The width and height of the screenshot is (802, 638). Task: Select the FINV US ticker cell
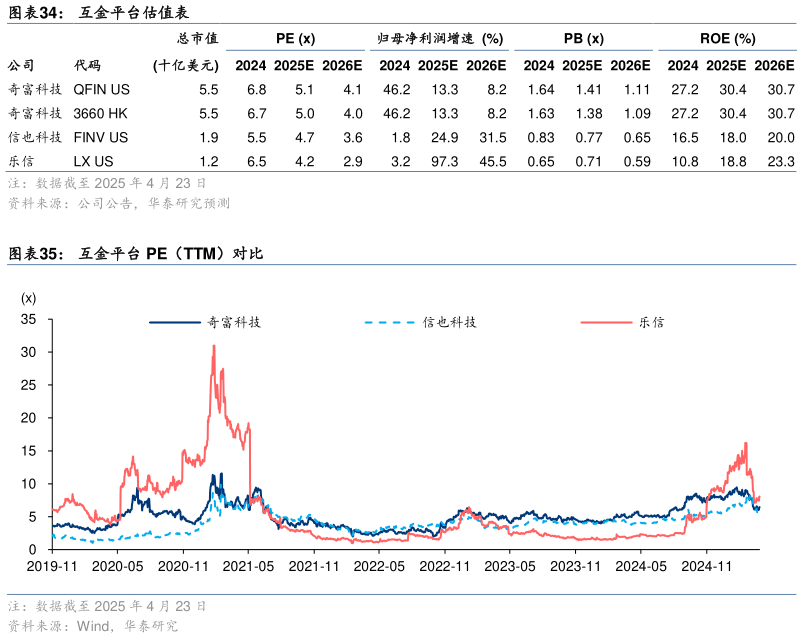tap(101, 138)
